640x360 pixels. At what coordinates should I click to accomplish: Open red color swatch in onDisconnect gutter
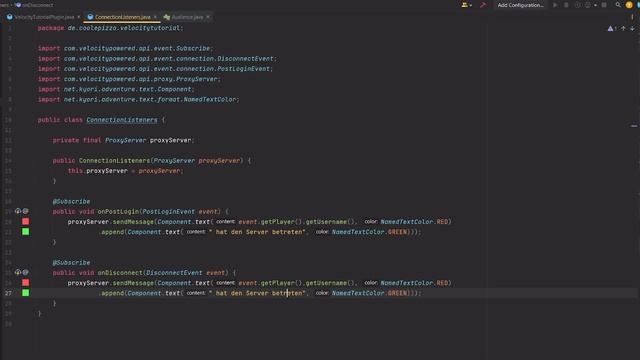[25, 282]
